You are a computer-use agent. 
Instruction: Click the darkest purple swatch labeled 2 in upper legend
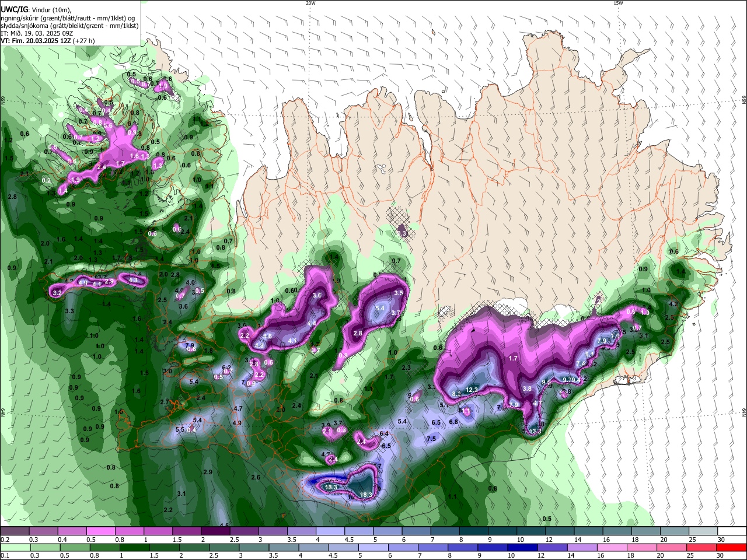point(215,531)
